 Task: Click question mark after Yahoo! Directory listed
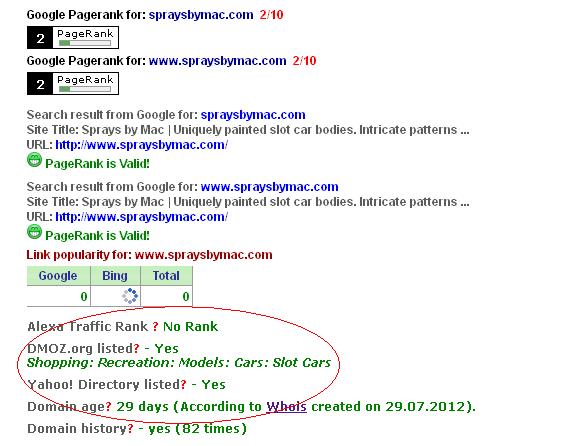[184, 385]
